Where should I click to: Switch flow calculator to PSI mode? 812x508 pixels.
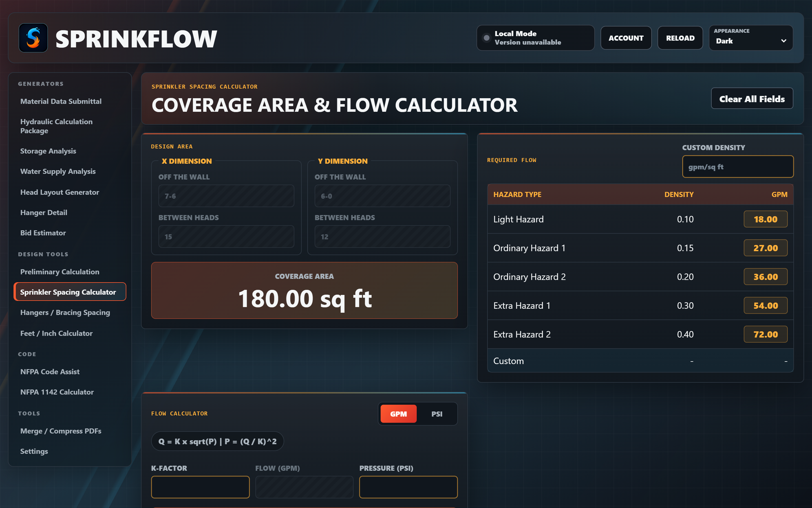436,413
